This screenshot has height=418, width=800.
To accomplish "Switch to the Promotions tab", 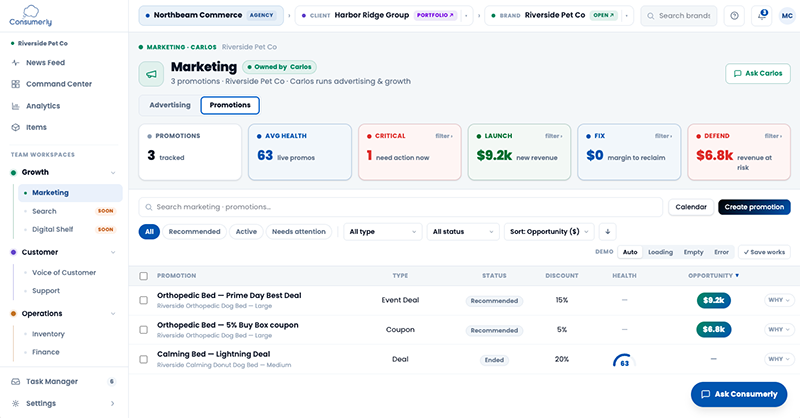I will tap(230, 105).
